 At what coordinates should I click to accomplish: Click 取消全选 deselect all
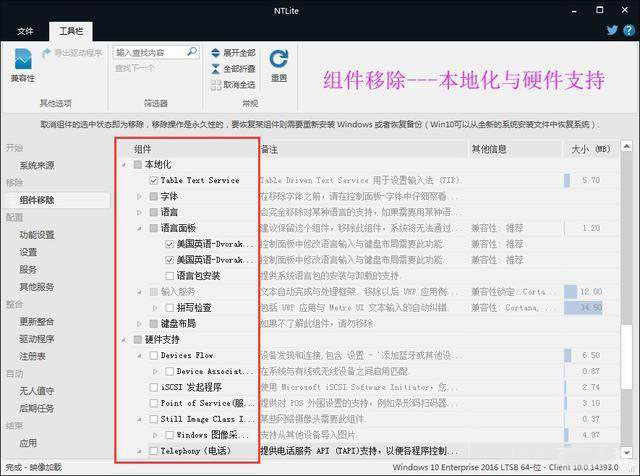[x=233, y=85]
